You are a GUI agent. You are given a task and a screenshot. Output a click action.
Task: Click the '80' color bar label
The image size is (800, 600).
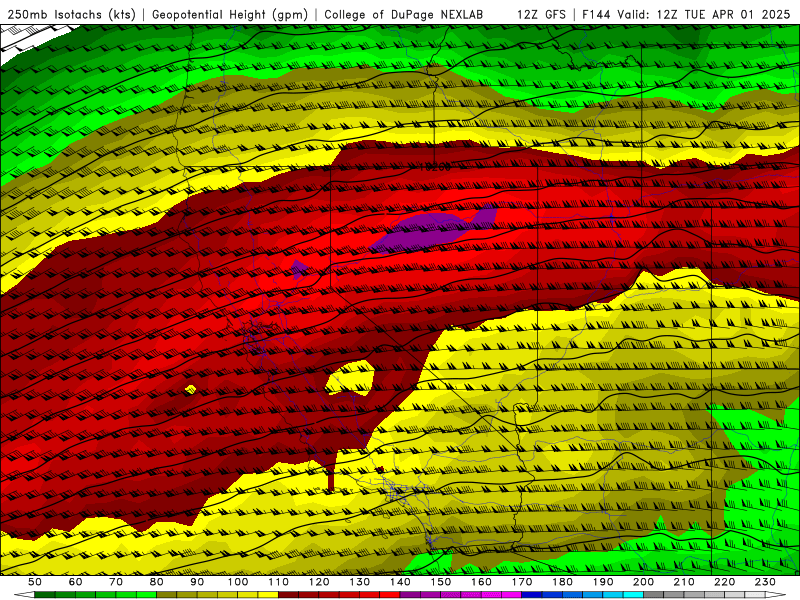[157, 582]
